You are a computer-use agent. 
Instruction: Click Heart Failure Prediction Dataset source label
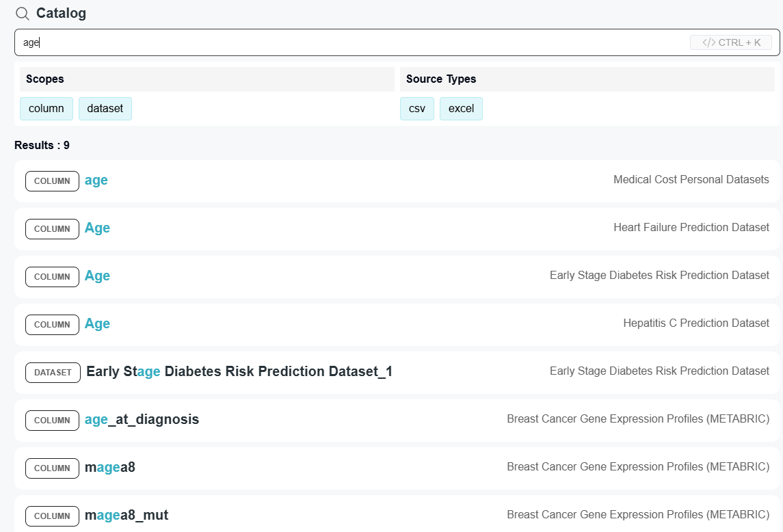click(x=691, y=228)
